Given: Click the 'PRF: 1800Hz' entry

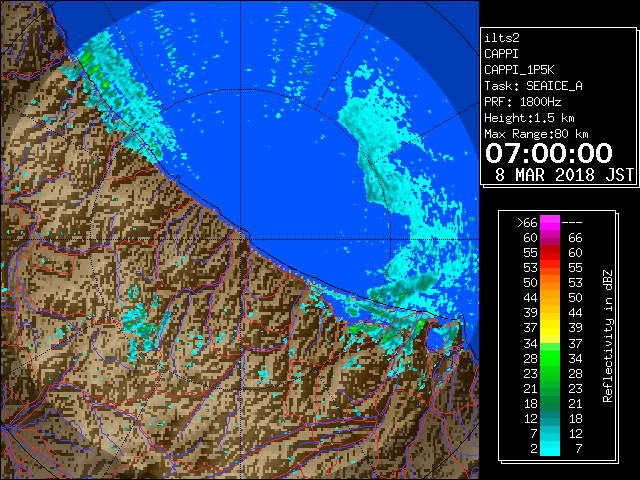Looking at the screenshot, I should tap(523, 102).
